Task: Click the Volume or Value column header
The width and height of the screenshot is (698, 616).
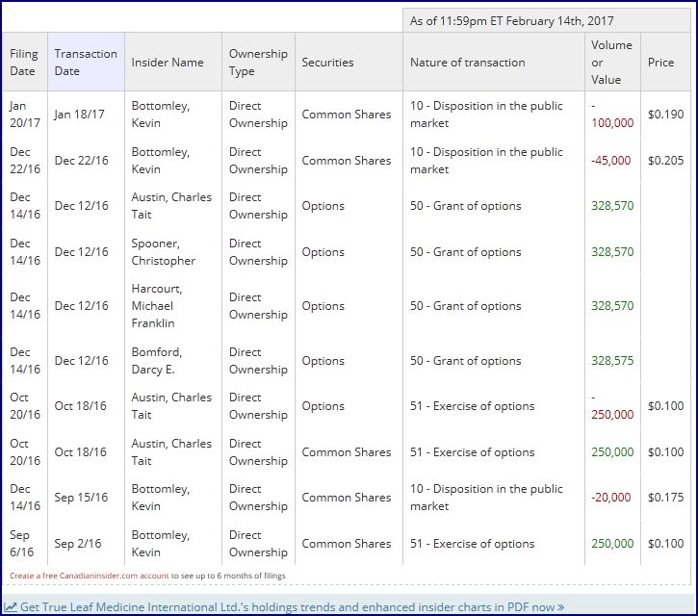Action: 611,63
